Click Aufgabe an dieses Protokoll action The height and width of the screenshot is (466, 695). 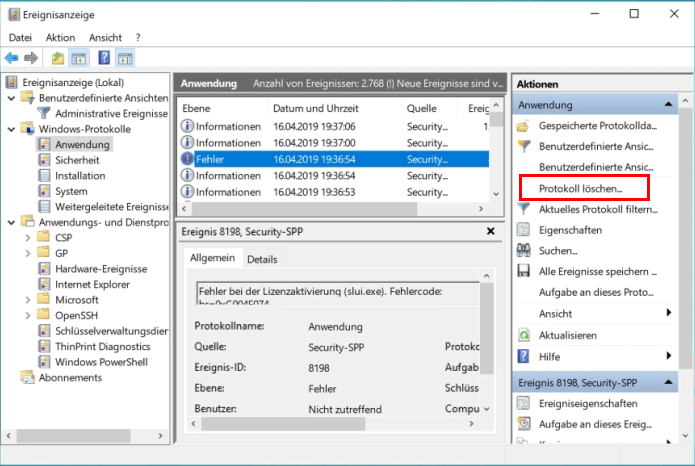pyautogui.click(x=596, y=292)
